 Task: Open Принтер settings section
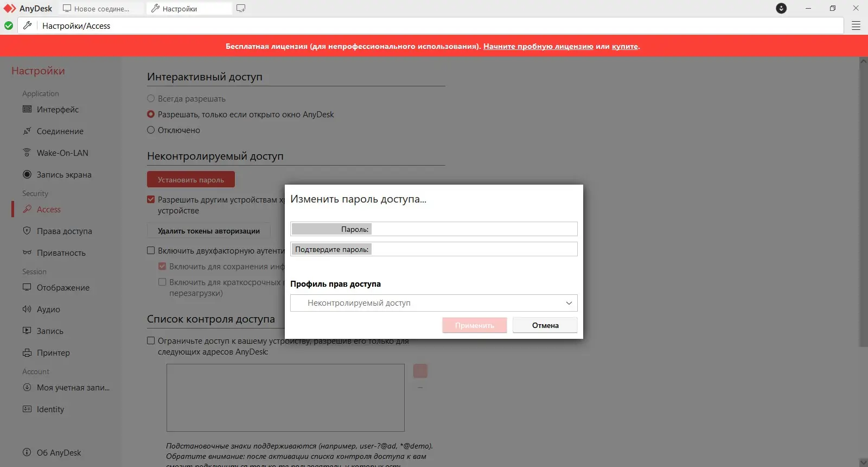53,352
